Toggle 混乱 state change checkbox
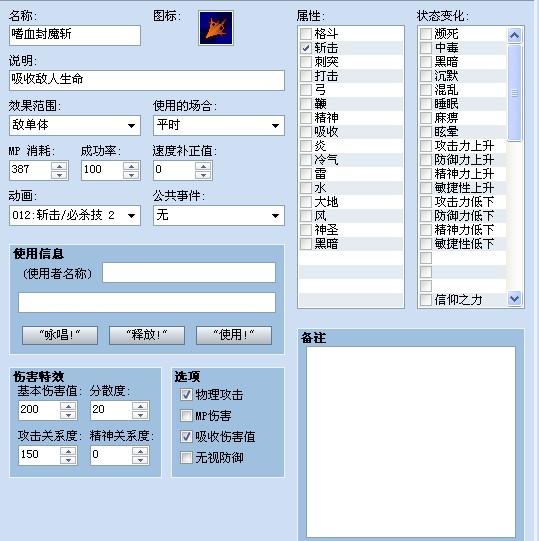Image resolution: width=539 pixels, height=541 pixels. (x=426, y=90)
